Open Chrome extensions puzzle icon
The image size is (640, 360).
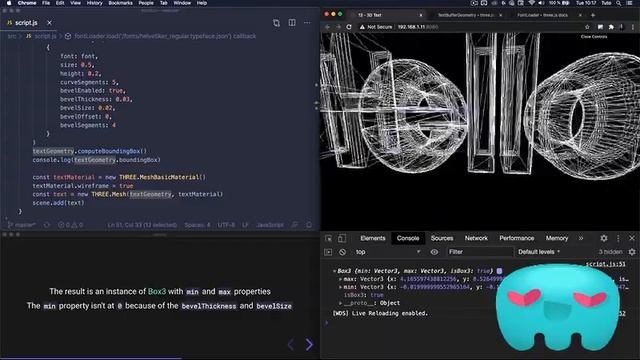[x=611, y=27]
